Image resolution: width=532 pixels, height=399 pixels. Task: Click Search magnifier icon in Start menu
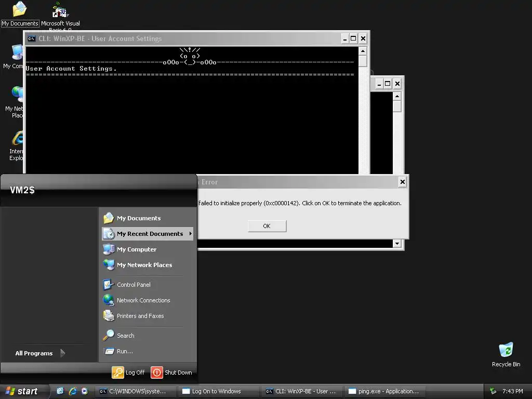coord(109,335)
